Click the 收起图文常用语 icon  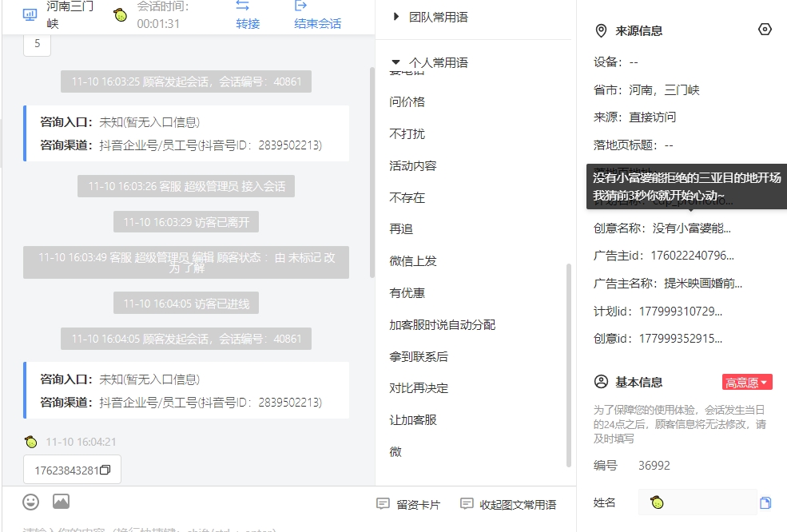467,503
